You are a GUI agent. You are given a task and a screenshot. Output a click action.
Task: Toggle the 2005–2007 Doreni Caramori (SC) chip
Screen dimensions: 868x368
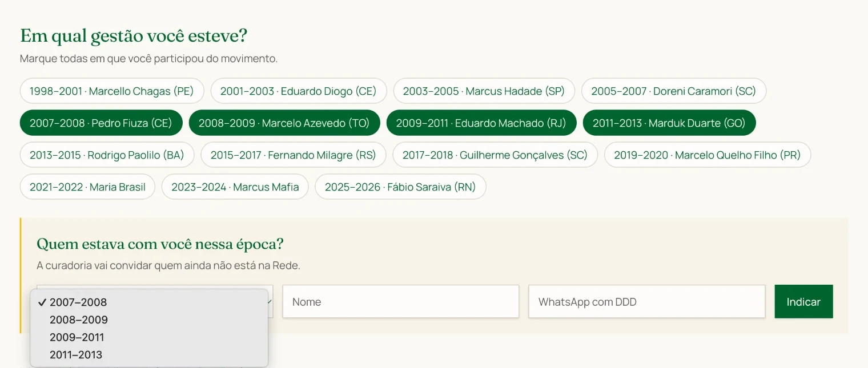pos(673,91)
